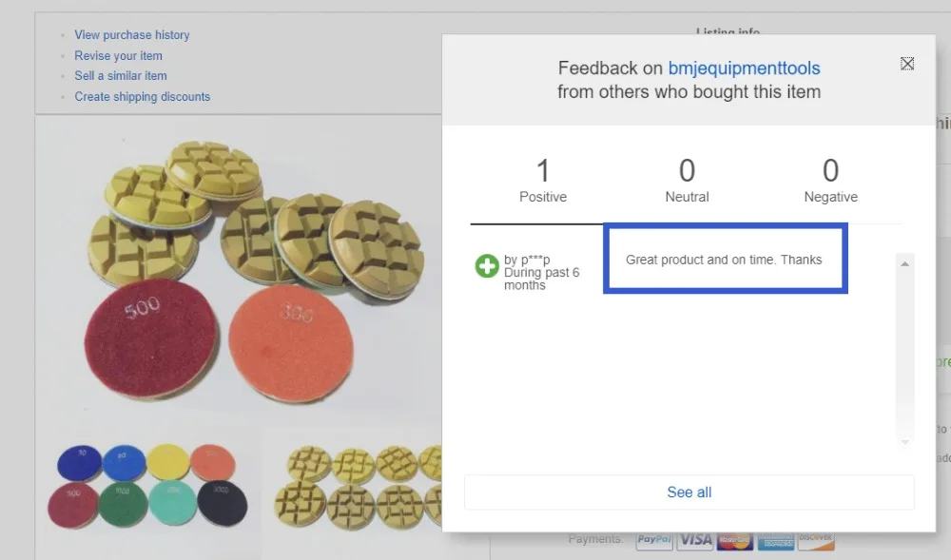Select the colored polishing pads thumbnail
Viewport: 951px width, 560px height.
tap(148, 485)
